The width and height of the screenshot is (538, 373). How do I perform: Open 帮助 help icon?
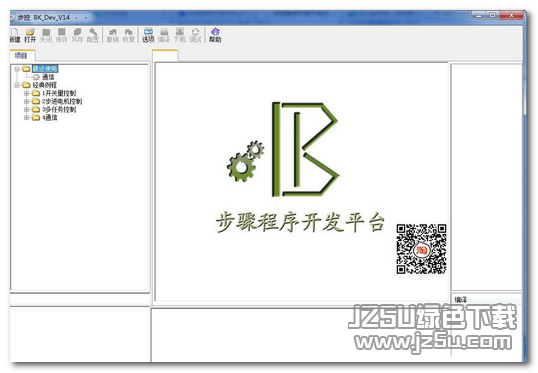click(215, 36)
